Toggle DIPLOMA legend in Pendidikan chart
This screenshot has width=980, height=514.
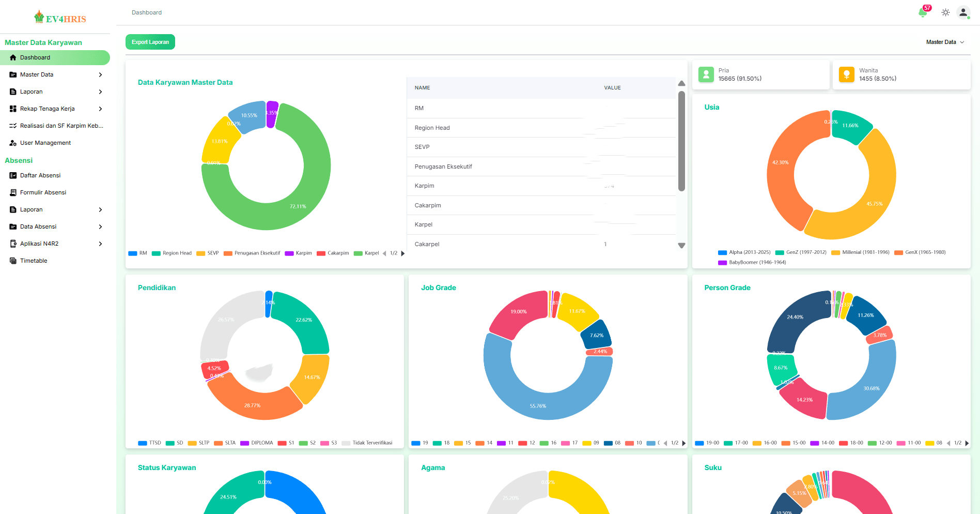coord(257,443)
